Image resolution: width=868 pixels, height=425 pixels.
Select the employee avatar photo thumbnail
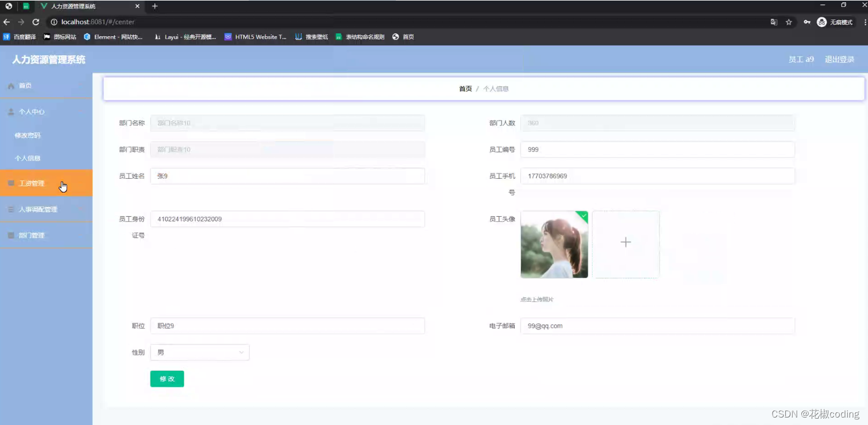pos(553,244)
